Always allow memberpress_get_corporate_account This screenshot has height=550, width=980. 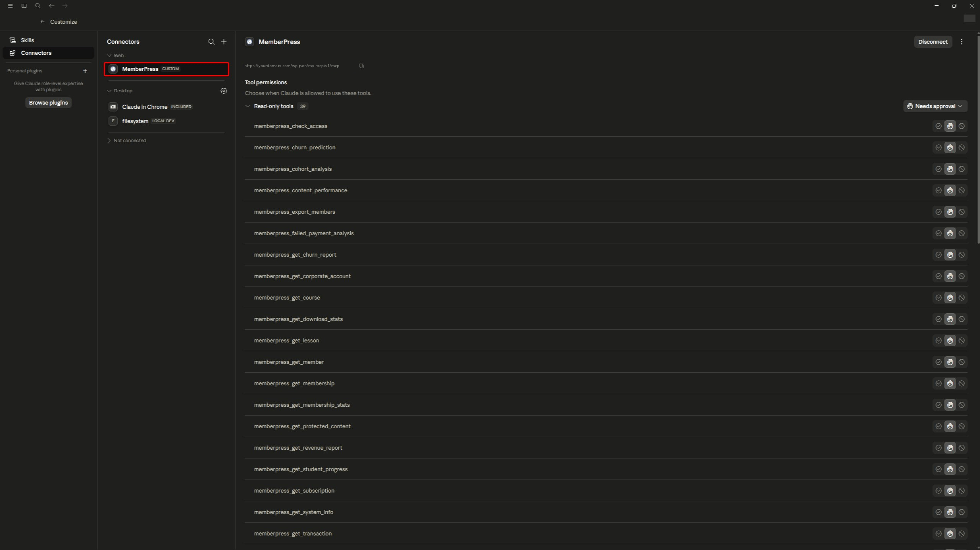[938, 276]
